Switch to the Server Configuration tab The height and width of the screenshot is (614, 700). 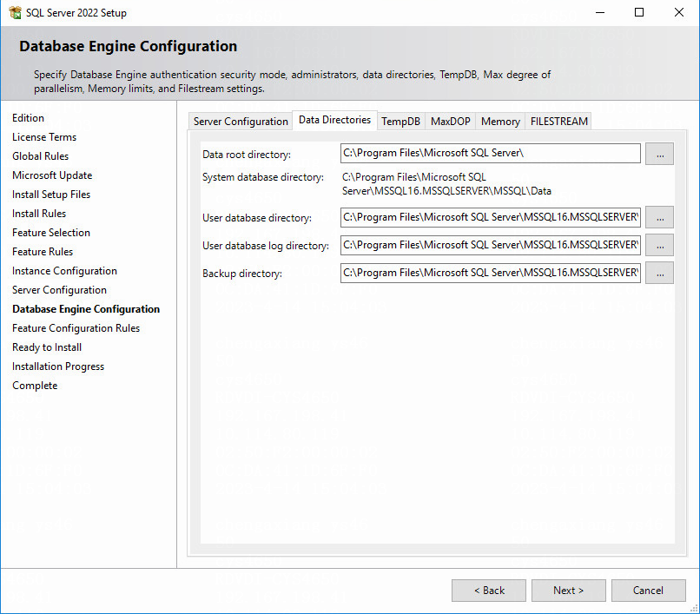point(241,122)
